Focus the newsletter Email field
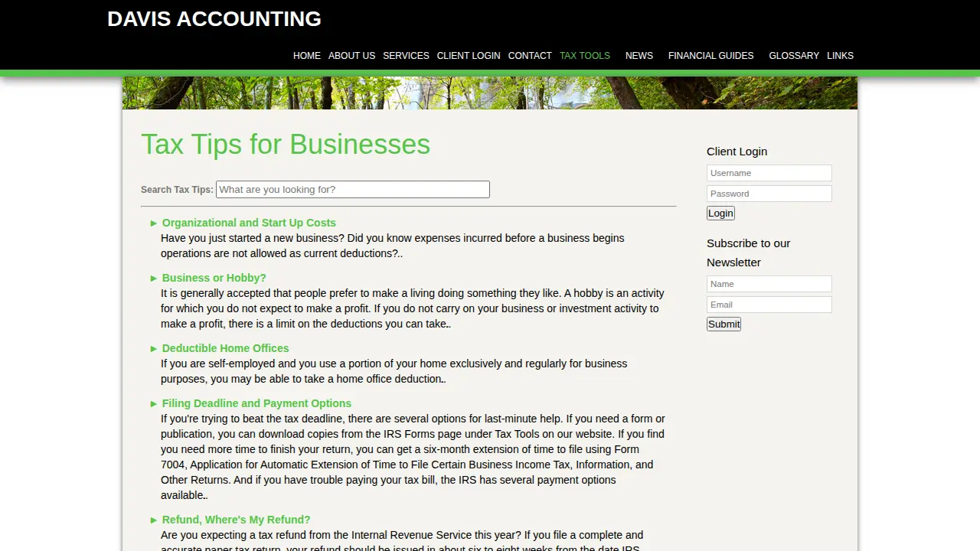 click(x=769, y=305)
